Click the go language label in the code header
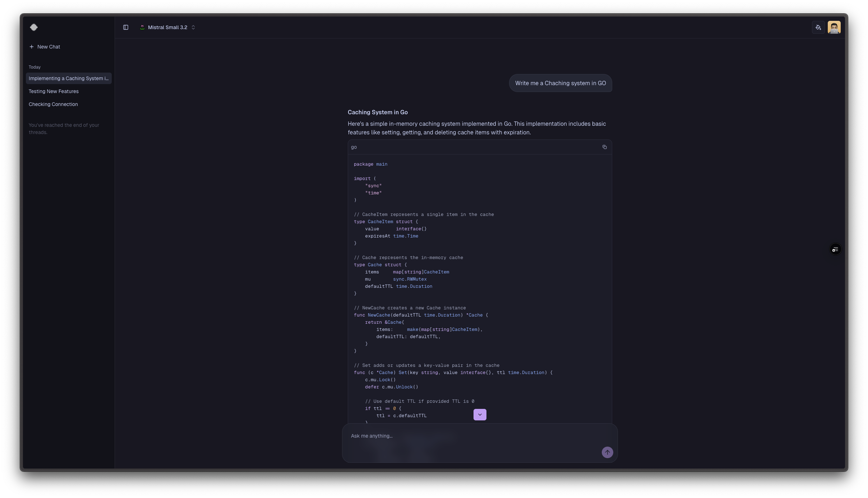 point(354,147)
